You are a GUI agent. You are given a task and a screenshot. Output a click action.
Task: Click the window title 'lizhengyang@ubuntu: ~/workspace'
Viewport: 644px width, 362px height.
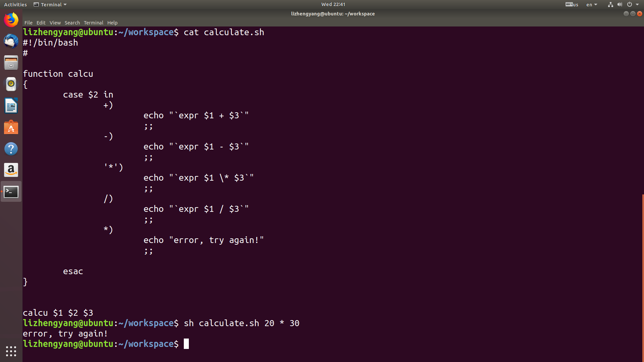tap(333, 14)
